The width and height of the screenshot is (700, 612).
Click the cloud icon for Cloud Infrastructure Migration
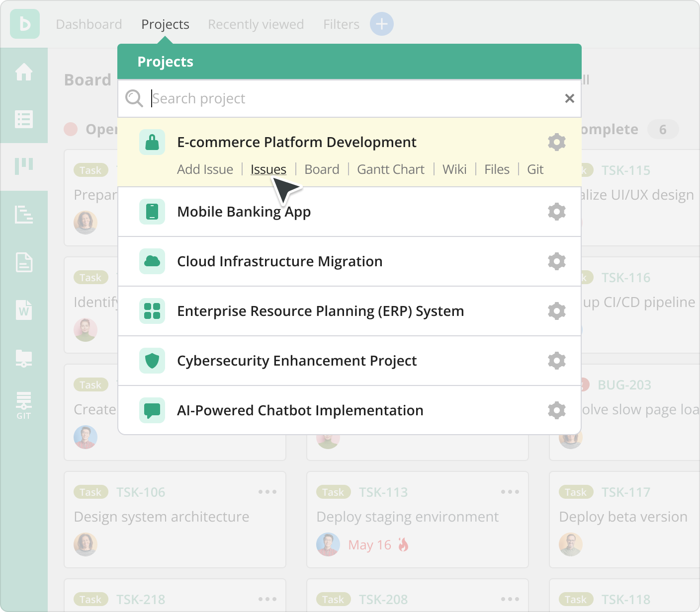[x=152, y=261]
